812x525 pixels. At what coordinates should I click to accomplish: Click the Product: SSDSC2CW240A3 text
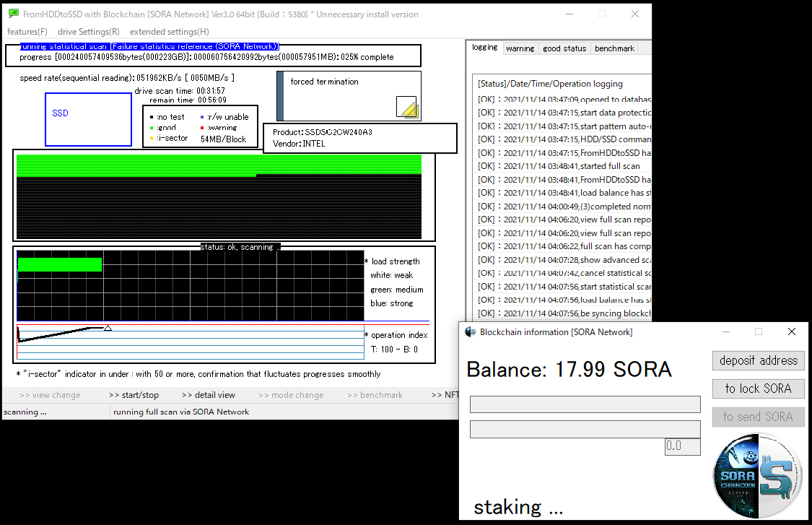(x=323, y=132)
